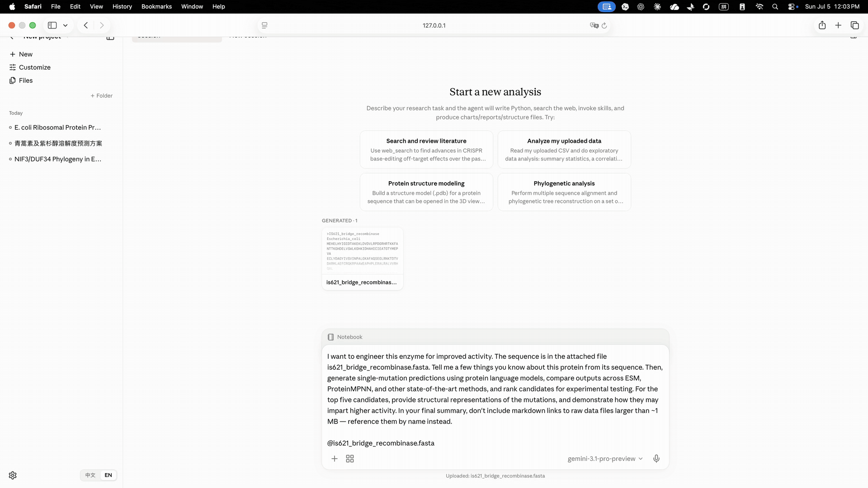Click the Claude starburst menu bar icon

(657, 7)
